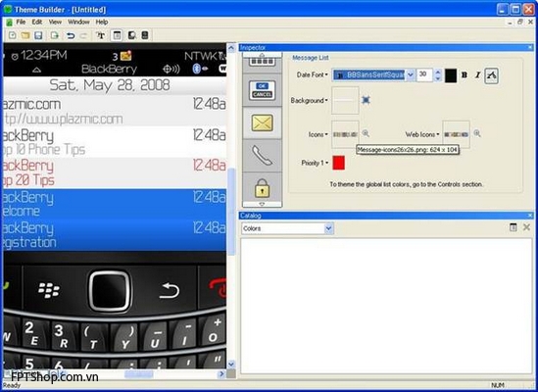This screenshot has height=392, width=538.
Task: Restore the inner document window
Action: pyautogui.click(x=520, y=22)
